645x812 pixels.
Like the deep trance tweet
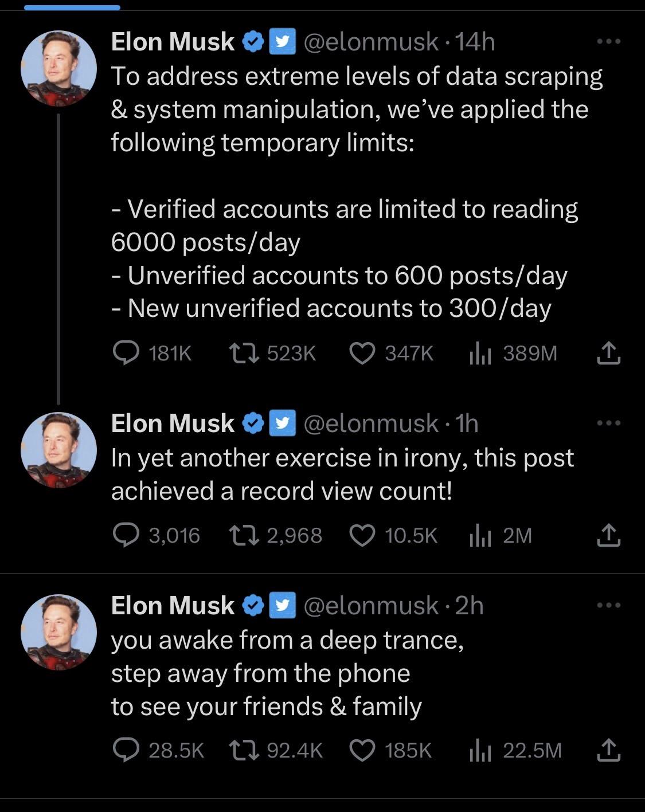(x=362, y=750)
